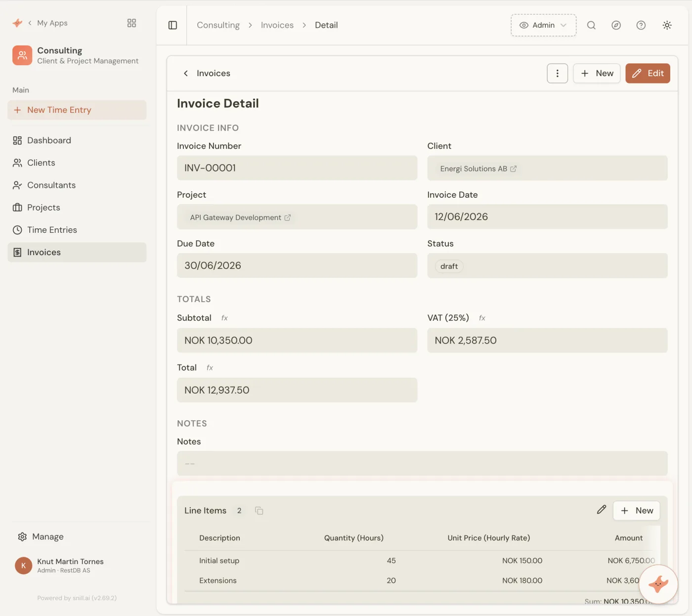Click the Projects briefcase icon

tap(17, 208)
